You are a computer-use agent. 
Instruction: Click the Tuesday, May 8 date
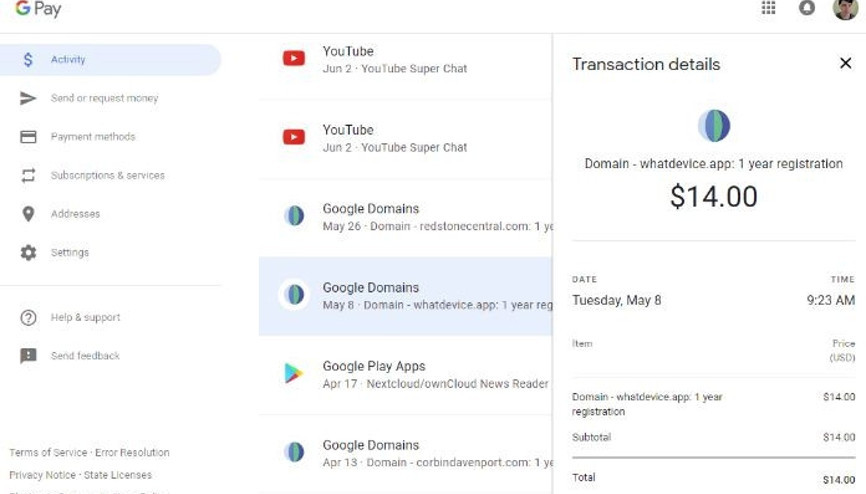616,301
